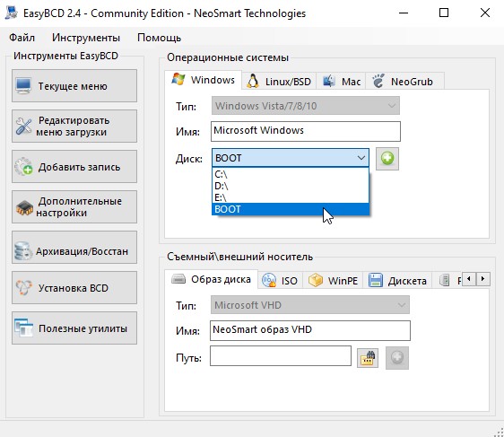
Task: Click the grey plus add image icon
Action: pos(397,357)
